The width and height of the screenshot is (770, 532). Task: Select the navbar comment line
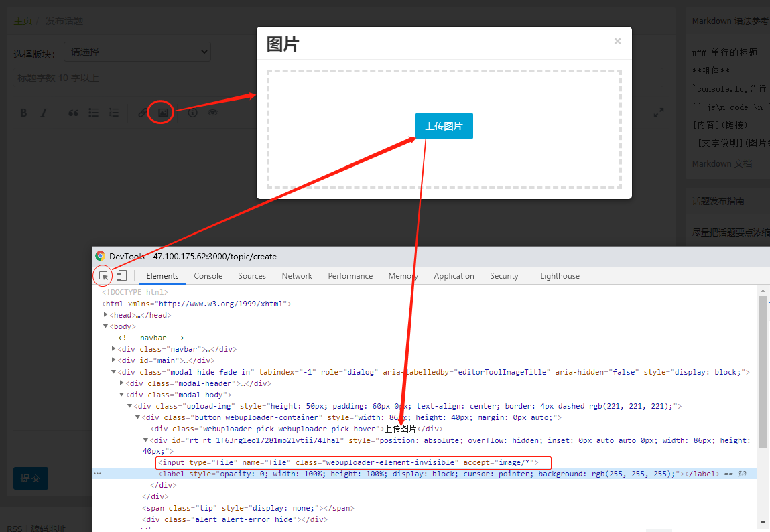tap(151, 338)
